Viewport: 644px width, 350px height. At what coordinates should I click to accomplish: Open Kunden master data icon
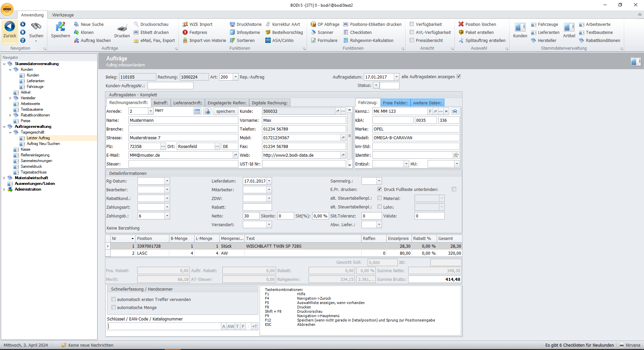pos(520,28)
